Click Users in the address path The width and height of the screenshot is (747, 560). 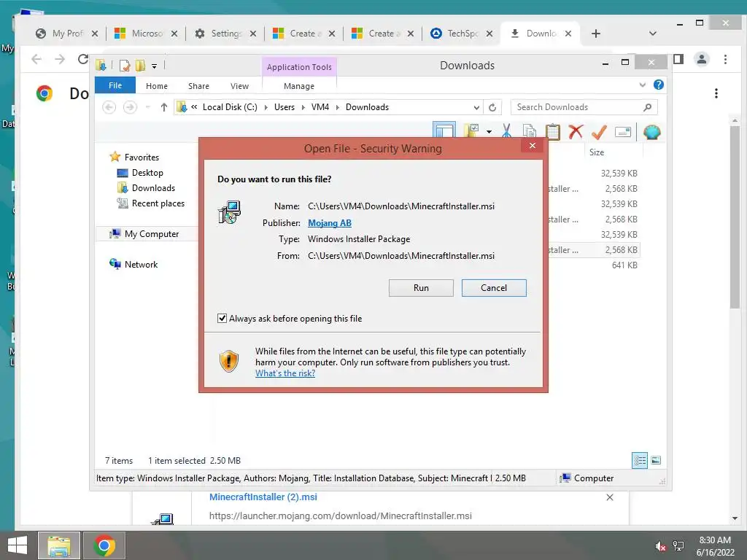[x=285, y=107]
